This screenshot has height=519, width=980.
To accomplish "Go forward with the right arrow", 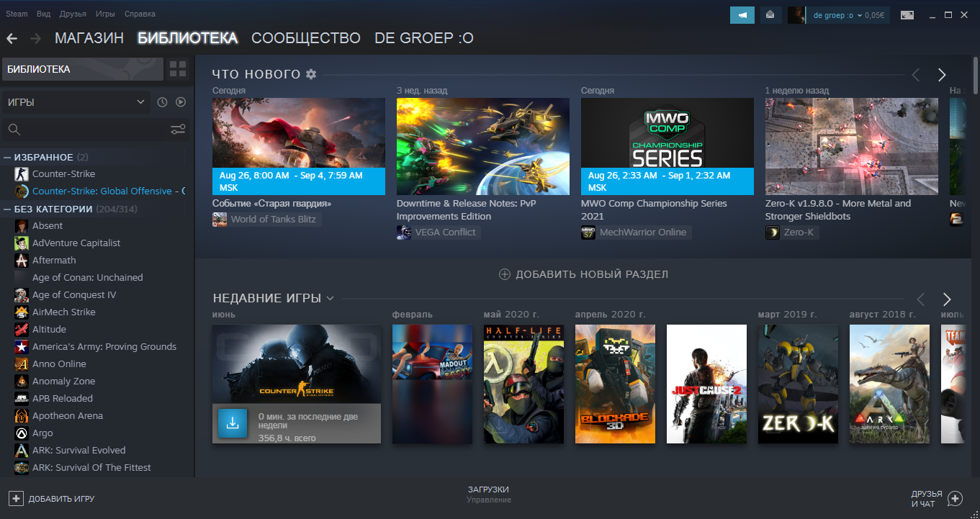I will (x=35, y=38).
